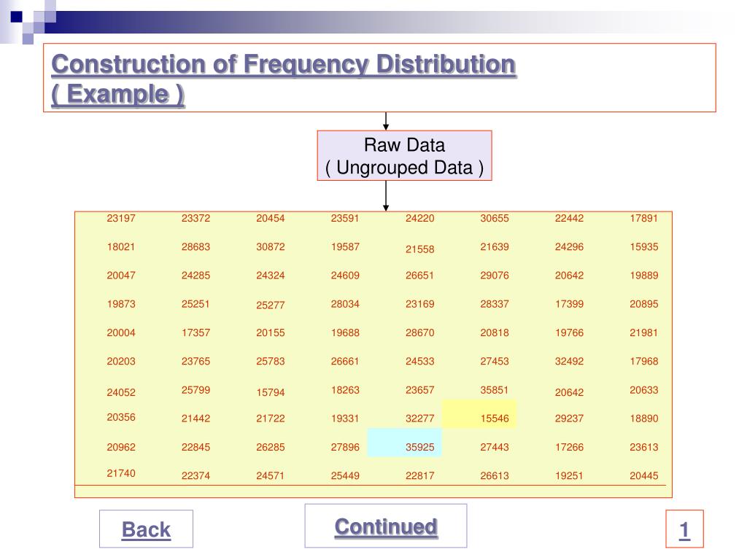This screenshot has width=747, height=560.
Task: Click data value 23591
Action: pyautogui.click(x=345, y=218)
